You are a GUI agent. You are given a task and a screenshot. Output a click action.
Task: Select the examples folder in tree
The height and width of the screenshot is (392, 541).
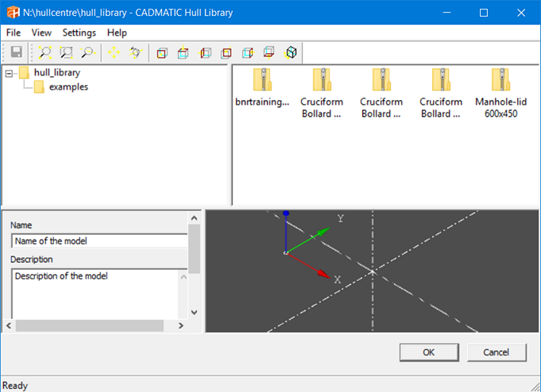[x=68, y=86]
